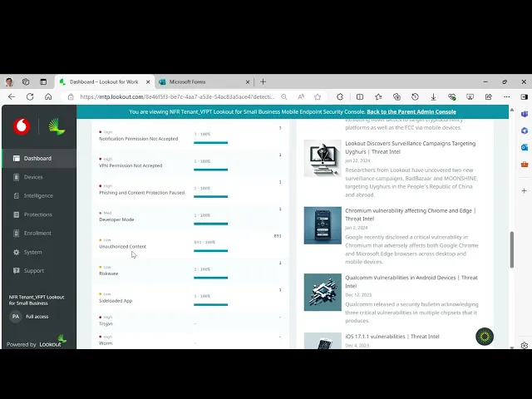Open browser Settings and more menu

[x=506, y=97]
